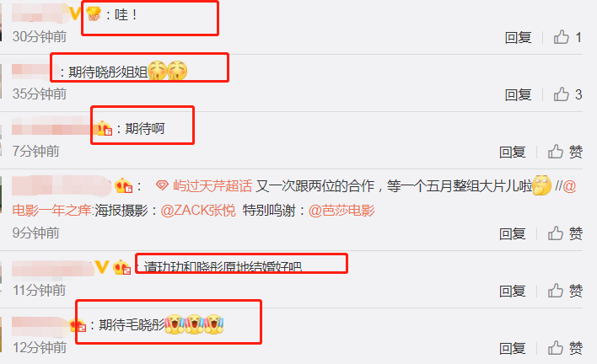
Task: Open the @芭莎电影 mention link
Action: pyautogui.click(x=342, y=210)
